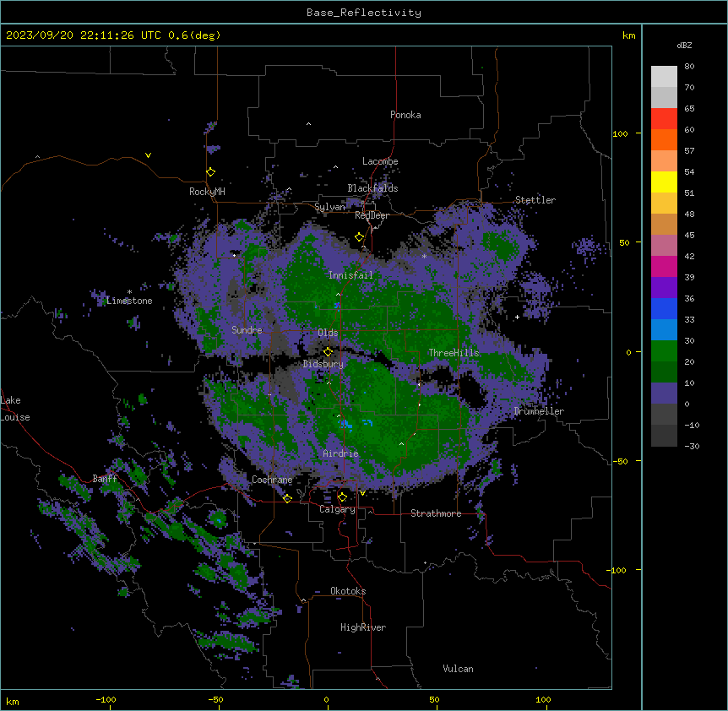728x711 pixels.
Task: Click the white asterisk above Limestone
Action: [x=129, y=292]
